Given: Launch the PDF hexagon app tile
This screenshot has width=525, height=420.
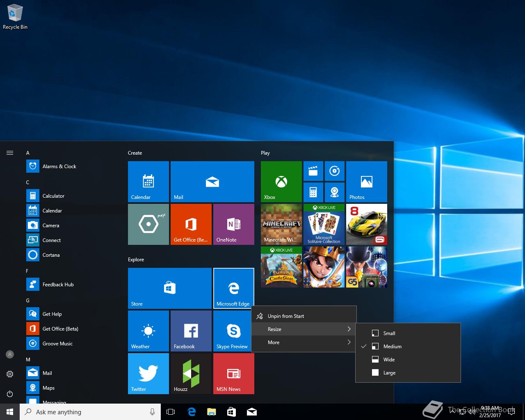Looking at the screenshot, I should click(148, 224).
